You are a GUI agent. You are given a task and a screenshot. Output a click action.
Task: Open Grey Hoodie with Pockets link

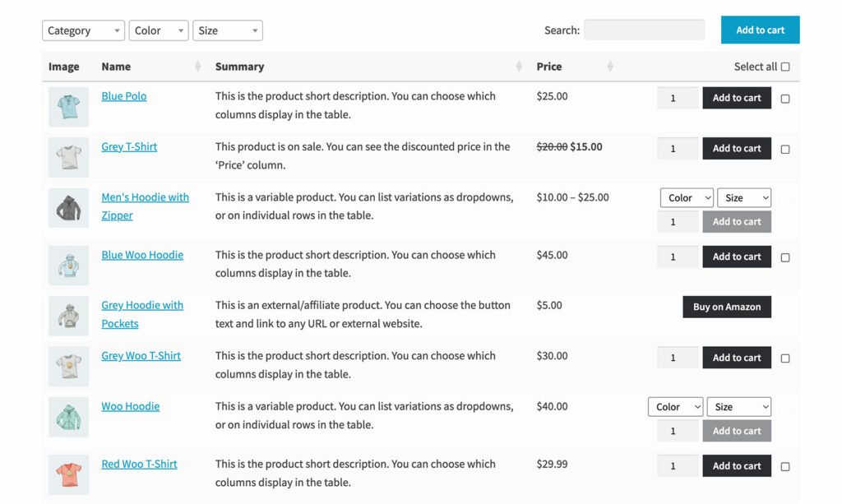pos(142,315)
